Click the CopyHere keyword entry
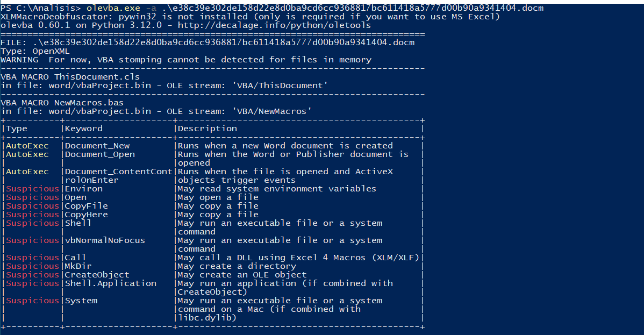 [x=86, y=215]
